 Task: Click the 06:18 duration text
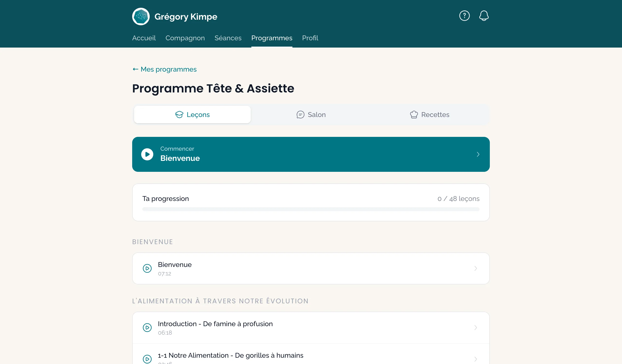(165, 333)
